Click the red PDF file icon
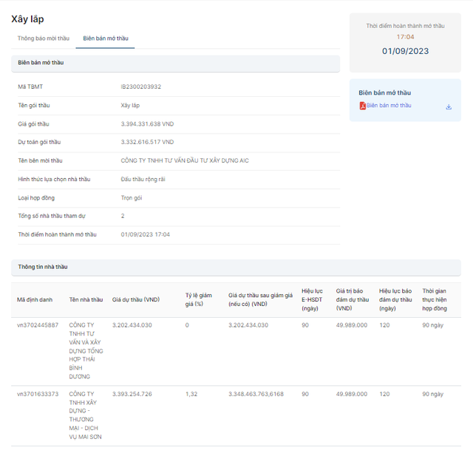 (x=362, y=106)
